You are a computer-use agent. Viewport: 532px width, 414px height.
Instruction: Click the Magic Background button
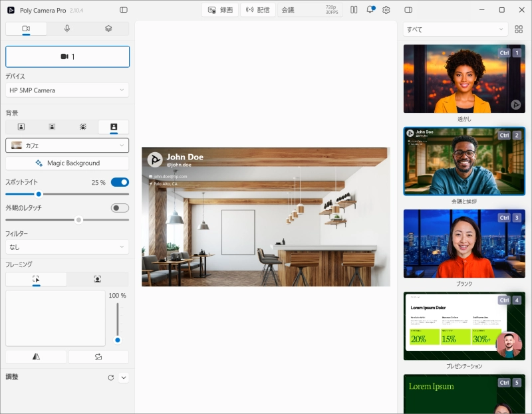(67, 163)
